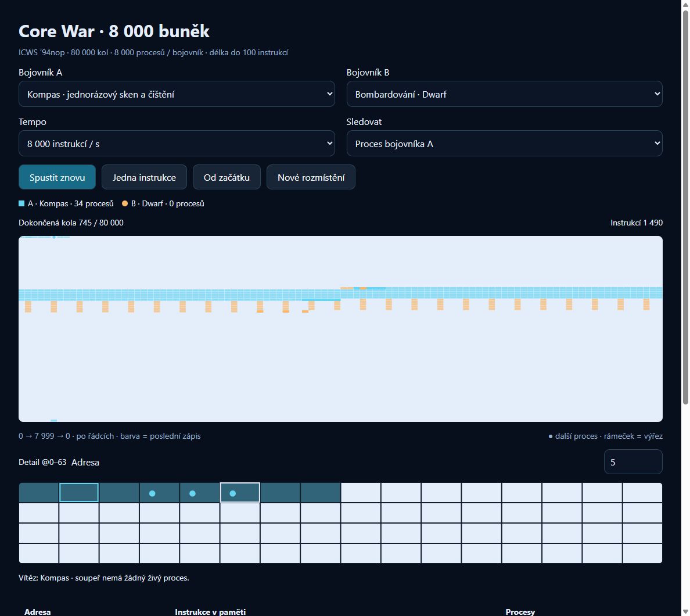Image resolution: width=690 pixels, height=616 pixels.
Task: Click the Spustit znovu button
Action: [57, 177]
